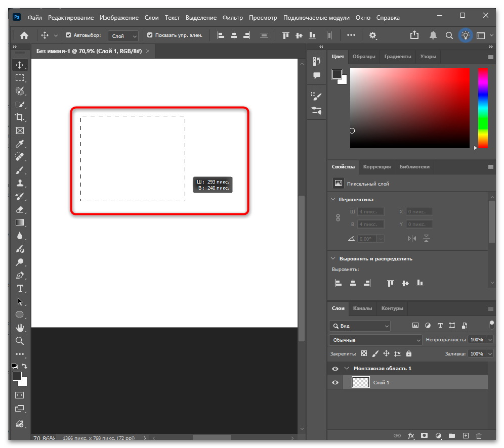Select the Zoom tool in the toolbar
This screenshot has width=504, height=448.
click(20, 341)
